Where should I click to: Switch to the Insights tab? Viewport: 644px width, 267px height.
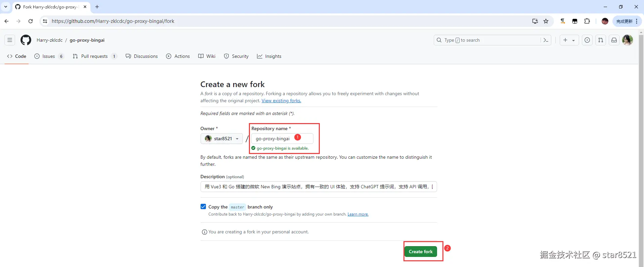(269, 56)
